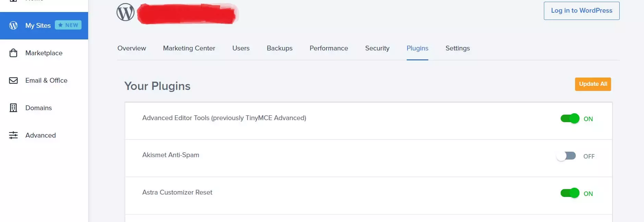Click Log in to WordPress button
The image size is (644, 222).
(x=582, y=11)
